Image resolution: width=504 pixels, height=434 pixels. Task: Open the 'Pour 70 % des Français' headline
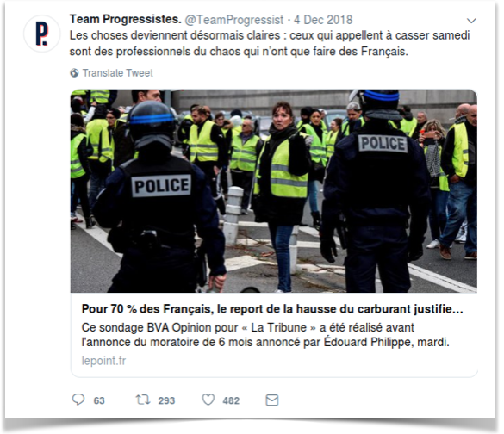pos(272,309)
